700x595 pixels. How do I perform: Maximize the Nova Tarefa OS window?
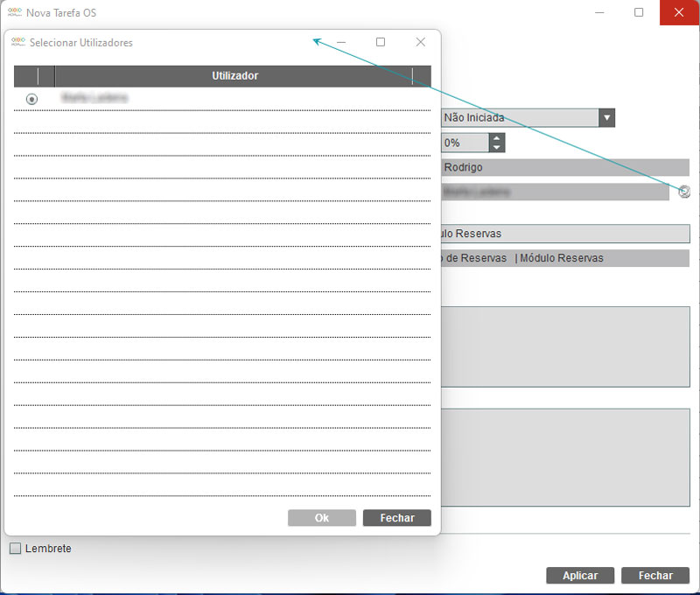[x=639, y=12]
